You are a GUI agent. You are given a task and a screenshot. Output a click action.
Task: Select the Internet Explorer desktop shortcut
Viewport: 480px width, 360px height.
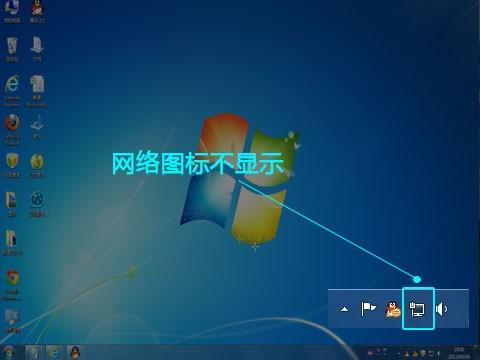pyautogui.click(x=12, y=90)
